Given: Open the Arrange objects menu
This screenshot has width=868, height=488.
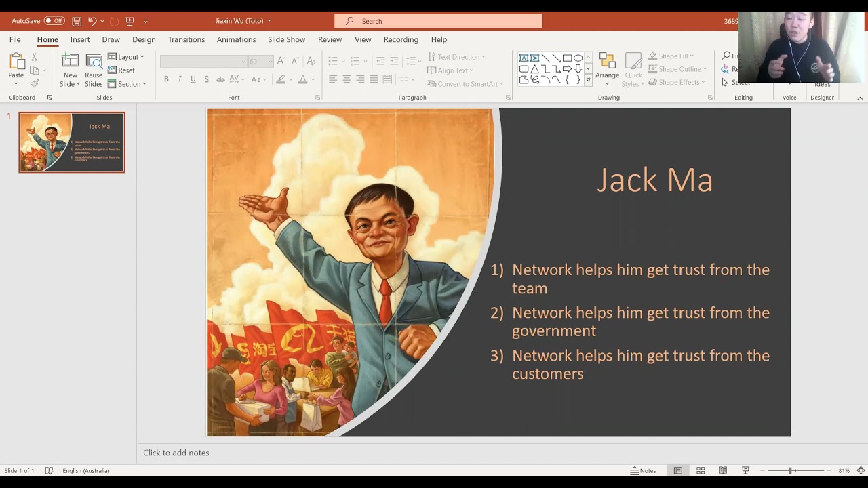Looking at the screenshot, I should [607, 70].
